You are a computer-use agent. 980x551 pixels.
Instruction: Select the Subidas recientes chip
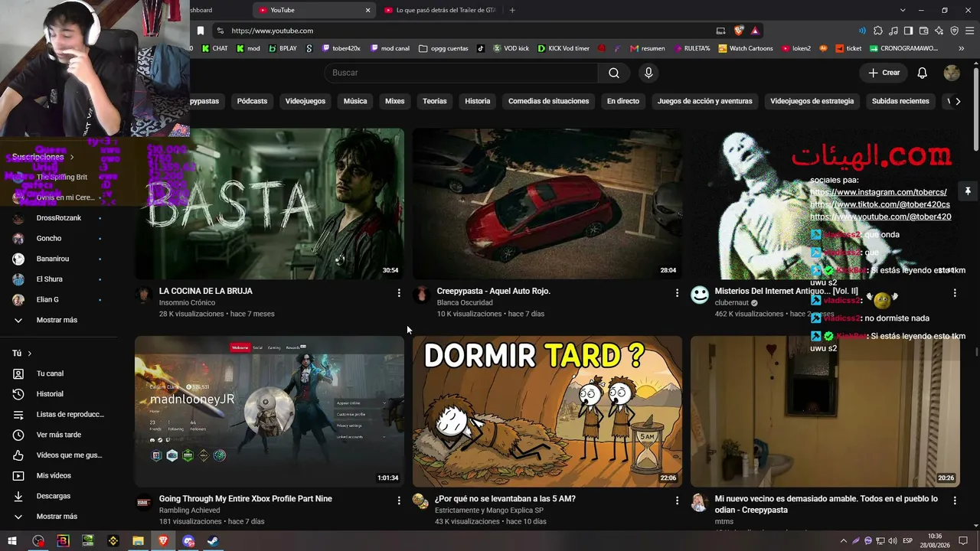coord(900,101)
